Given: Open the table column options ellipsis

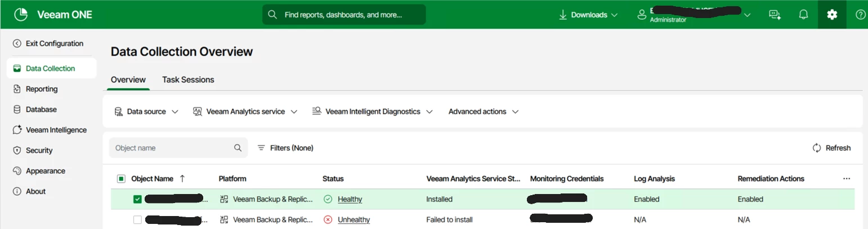Looking at the screenshot, I should click(x=847, y=179).
